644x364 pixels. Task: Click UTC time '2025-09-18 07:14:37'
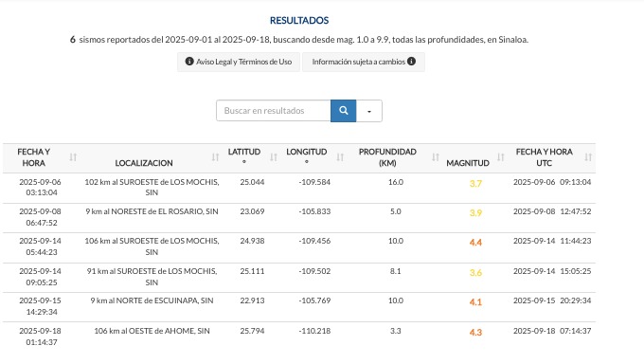(552, 331)
